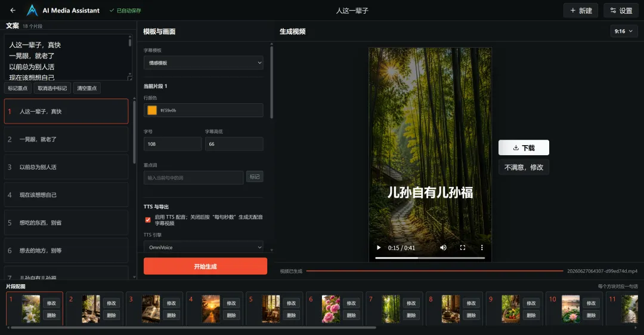The image size is (644, 335).
Task: Click the 取消选中标记 button
Action: 52,88
